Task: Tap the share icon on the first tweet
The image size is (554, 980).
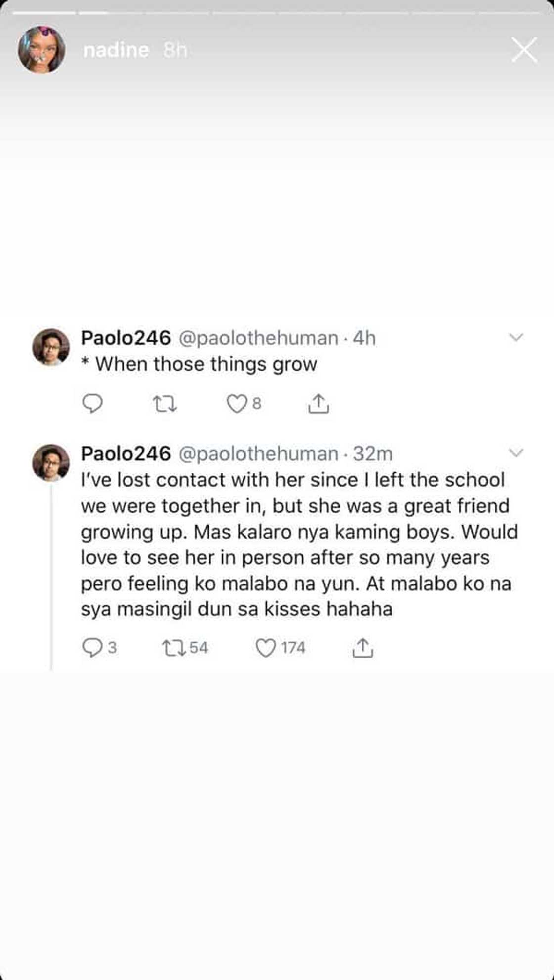Action: click(319, 404)
